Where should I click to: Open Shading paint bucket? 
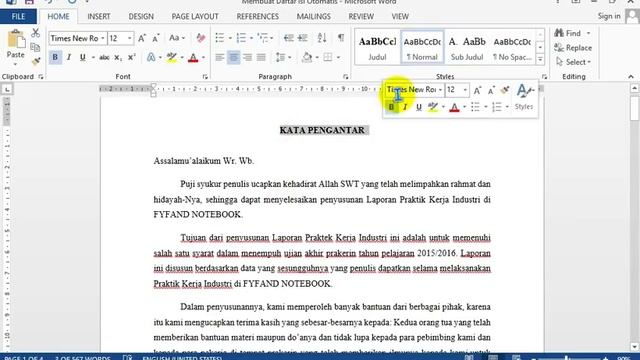point(307,58)
